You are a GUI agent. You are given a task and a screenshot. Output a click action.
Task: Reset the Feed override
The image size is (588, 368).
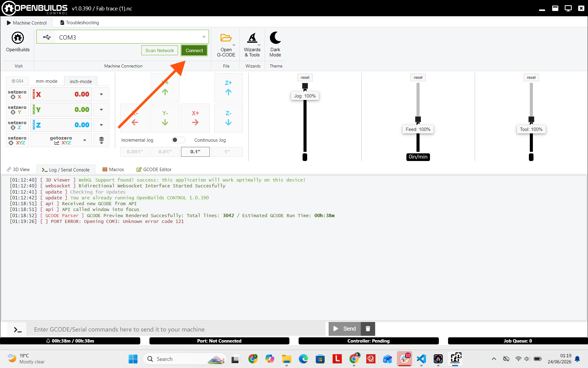pyautogui.click(x=418, y=78)
